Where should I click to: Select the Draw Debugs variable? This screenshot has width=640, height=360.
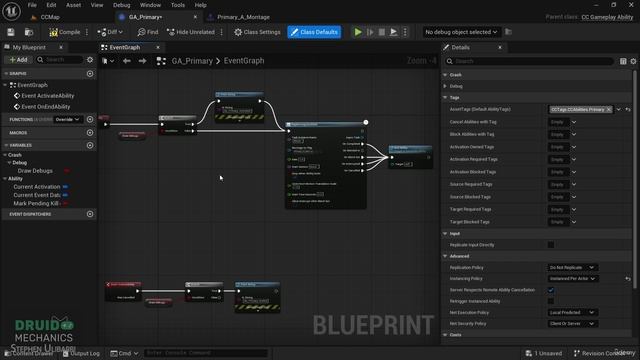coord(35,171)
